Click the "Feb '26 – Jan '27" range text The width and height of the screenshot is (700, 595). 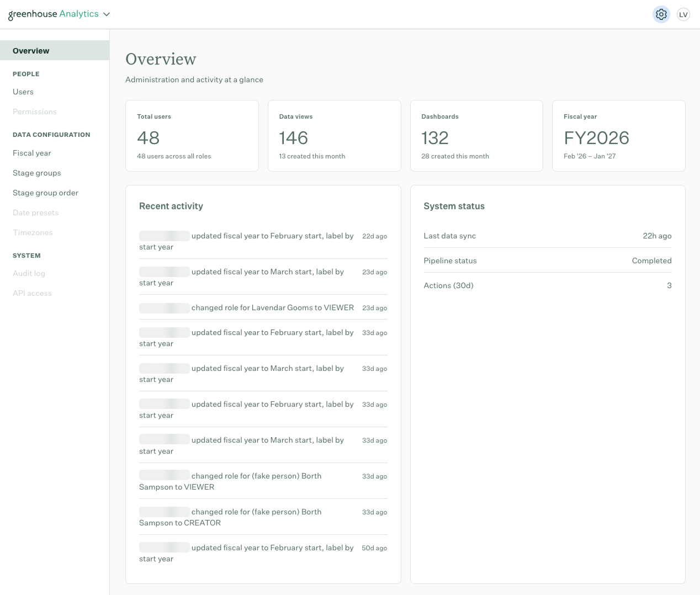(x=590, y=156)
